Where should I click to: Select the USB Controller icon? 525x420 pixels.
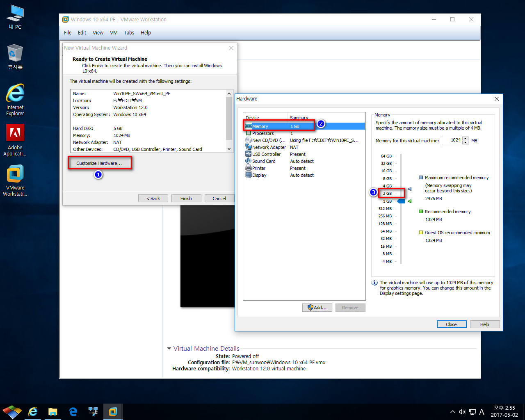[x=249, y=154]
